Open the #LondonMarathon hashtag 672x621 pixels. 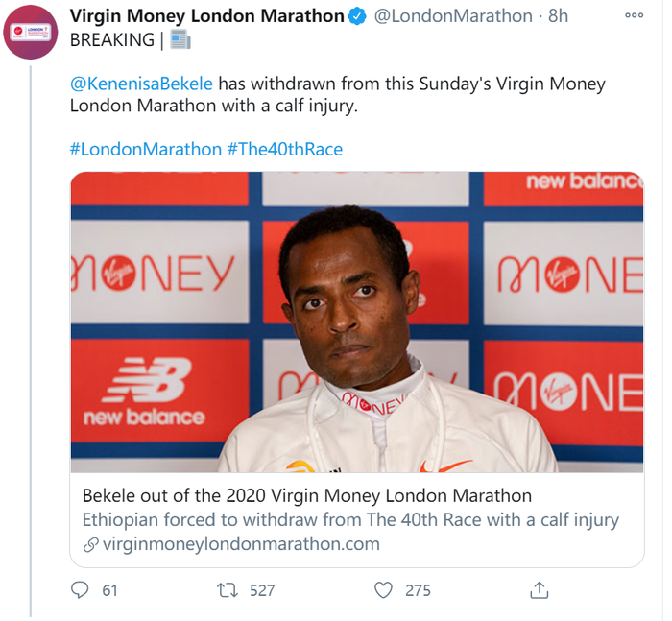click(x=145, y=149)
